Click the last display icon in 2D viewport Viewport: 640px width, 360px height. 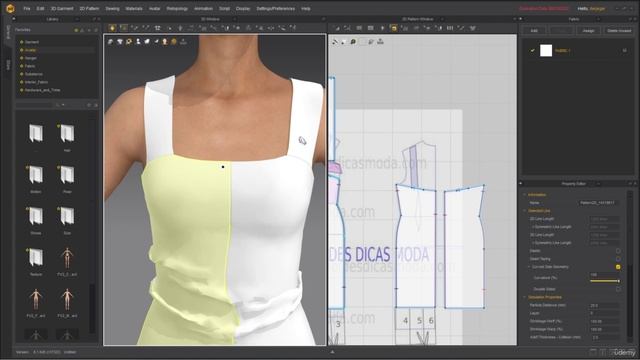coord(380,42)
